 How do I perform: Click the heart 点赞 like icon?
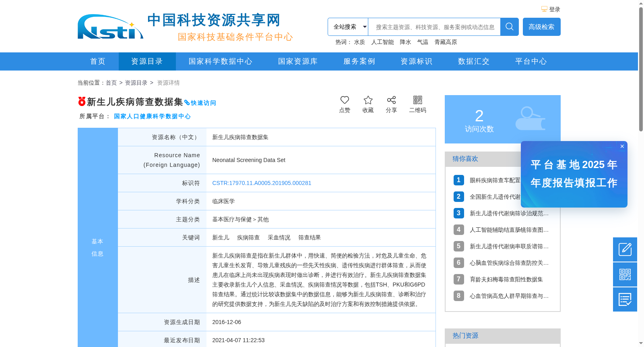pyautogui.click(x=345, y=100)
